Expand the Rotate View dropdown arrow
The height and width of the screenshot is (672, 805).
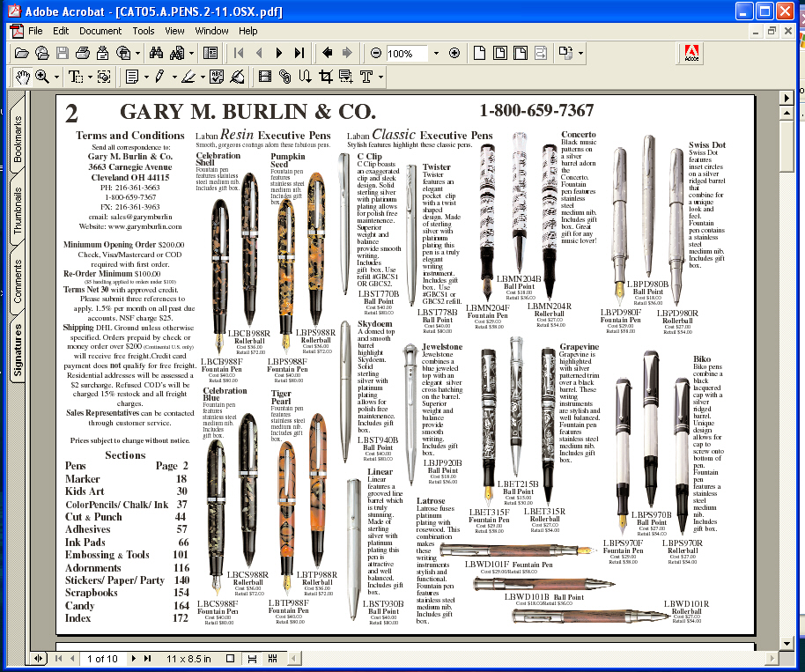point(580,53)
